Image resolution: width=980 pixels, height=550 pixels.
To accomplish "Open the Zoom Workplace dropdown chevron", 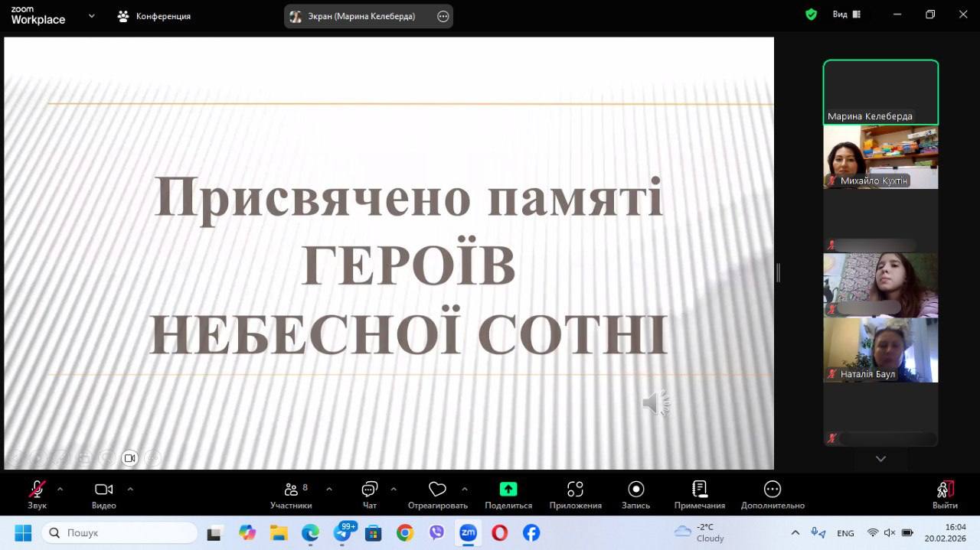I will point(92,15).
